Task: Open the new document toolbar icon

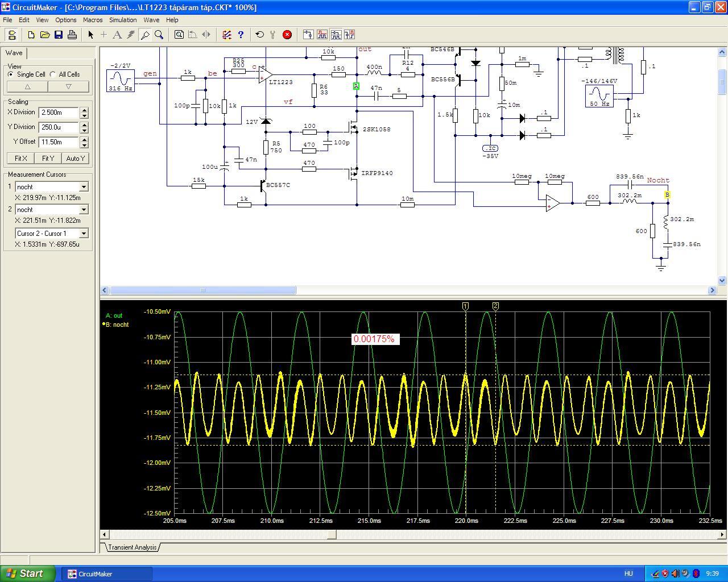Action: coord(31,35)
